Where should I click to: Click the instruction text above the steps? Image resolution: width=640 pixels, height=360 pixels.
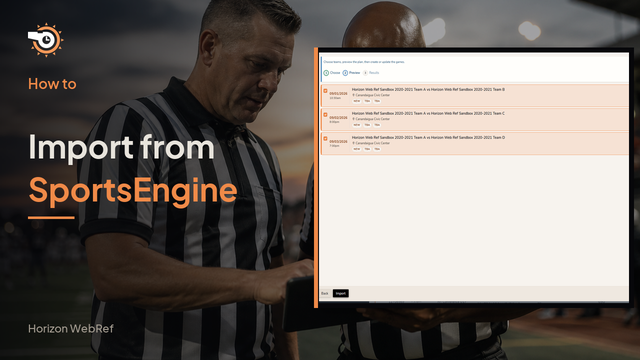pos(364,62)
